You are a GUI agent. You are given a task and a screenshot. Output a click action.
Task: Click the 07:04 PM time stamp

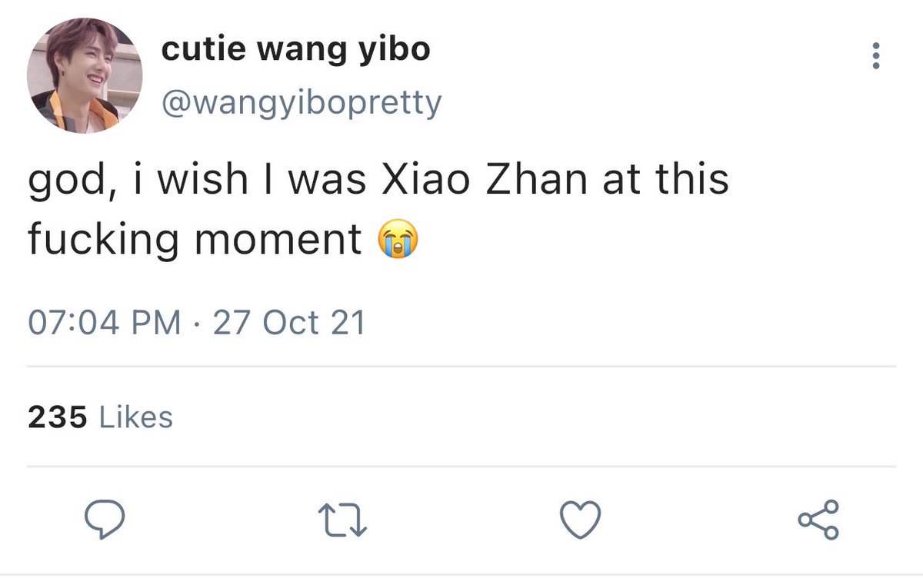coord(105,322)
